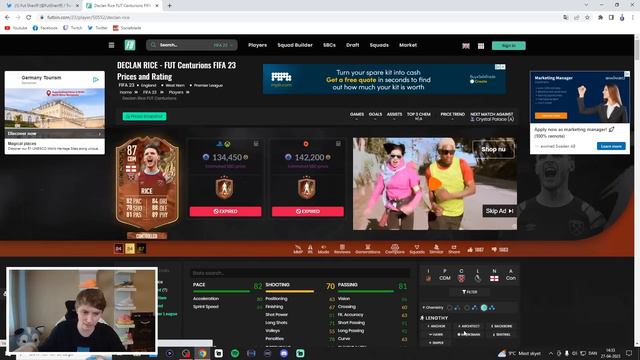Click the Declan Rice 87 player card
The image size is (640, 360).
click(147, 184)
